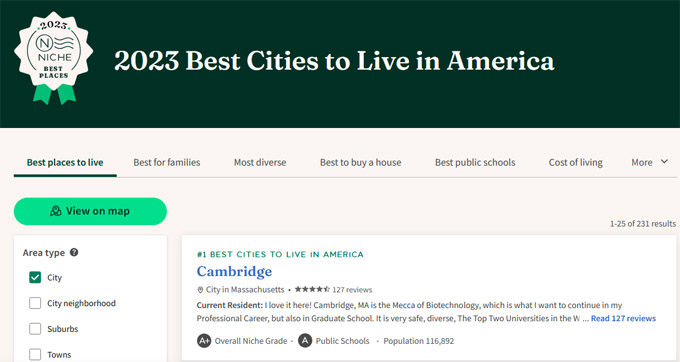680x362 pixels.
Task: Switch to the Cost of living tab
Action: click(575, 162)
